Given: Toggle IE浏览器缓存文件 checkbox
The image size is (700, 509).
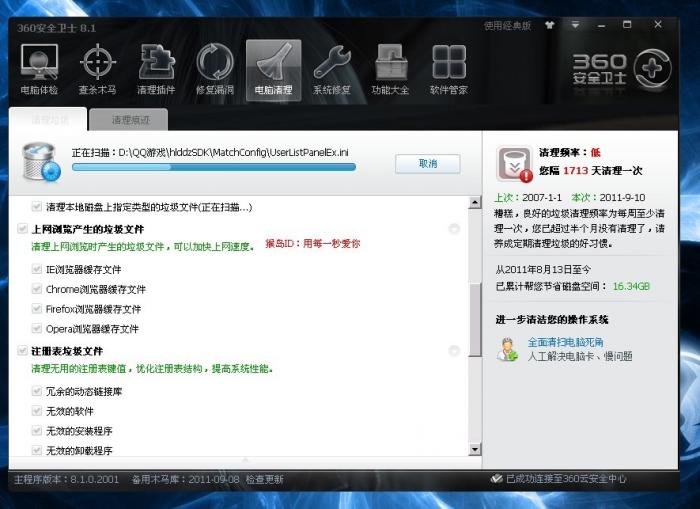Looking at the screenshot, I should (37, 269).
